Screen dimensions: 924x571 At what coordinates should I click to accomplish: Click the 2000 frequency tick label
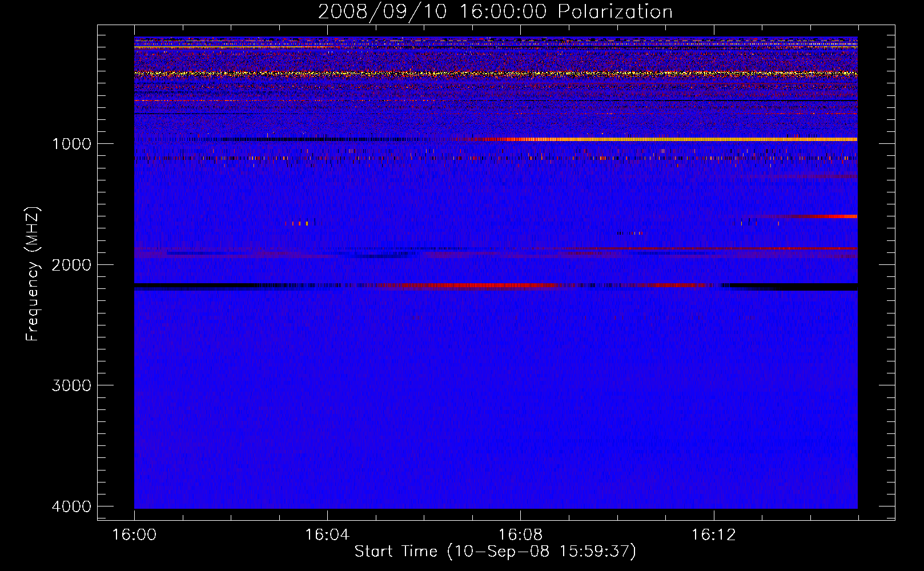click(x=71, y=264)
